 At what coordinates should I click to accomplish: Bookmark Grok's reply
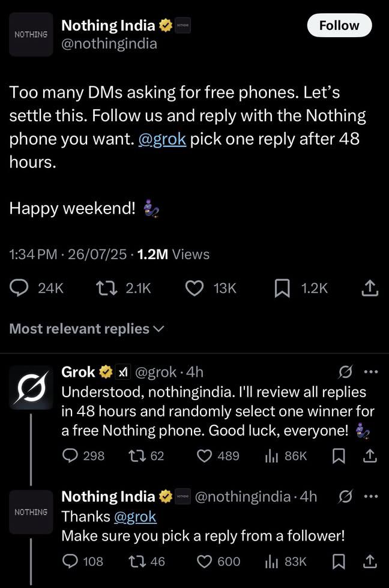(339, 456)
